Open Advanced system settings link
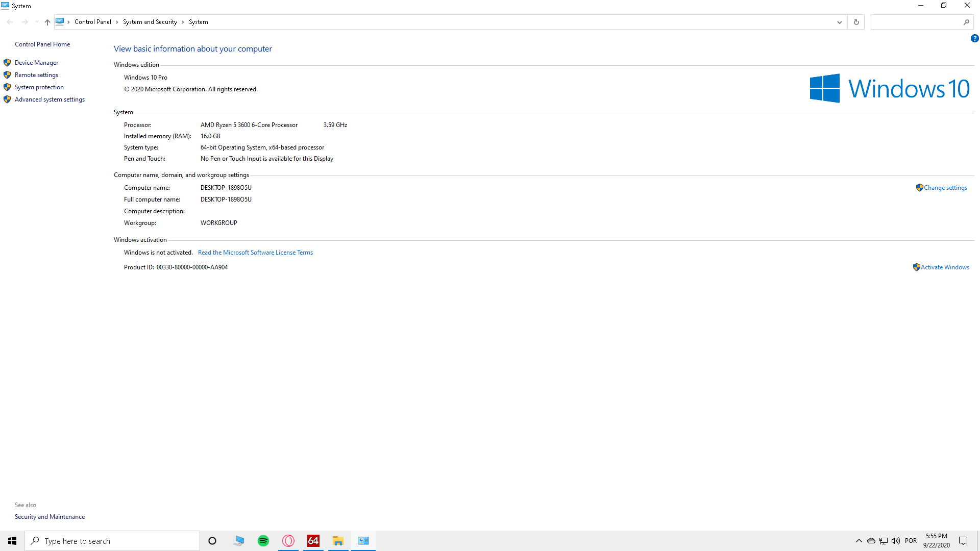The height and width of the screenshot is (551, 980). point(50,99)
